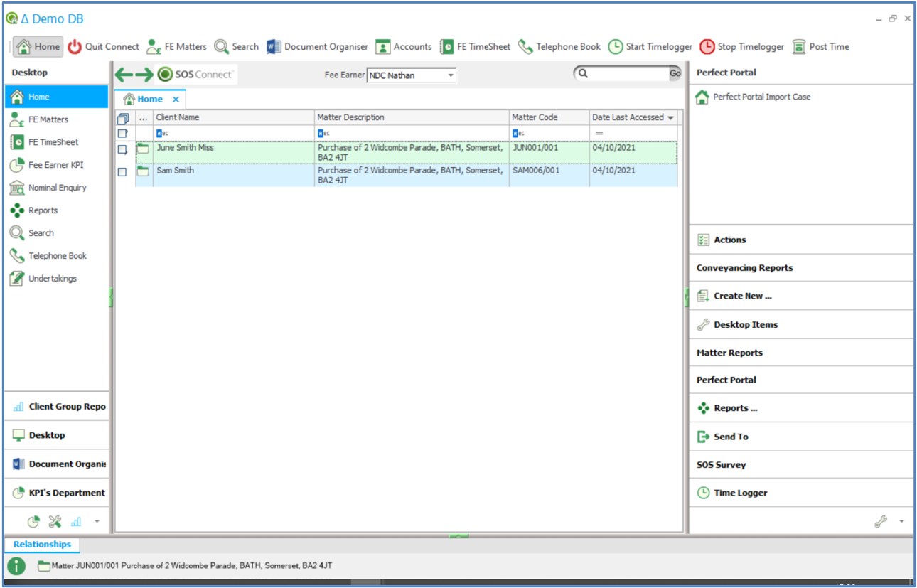Switch to the Relationships tab

pos(43,545)
